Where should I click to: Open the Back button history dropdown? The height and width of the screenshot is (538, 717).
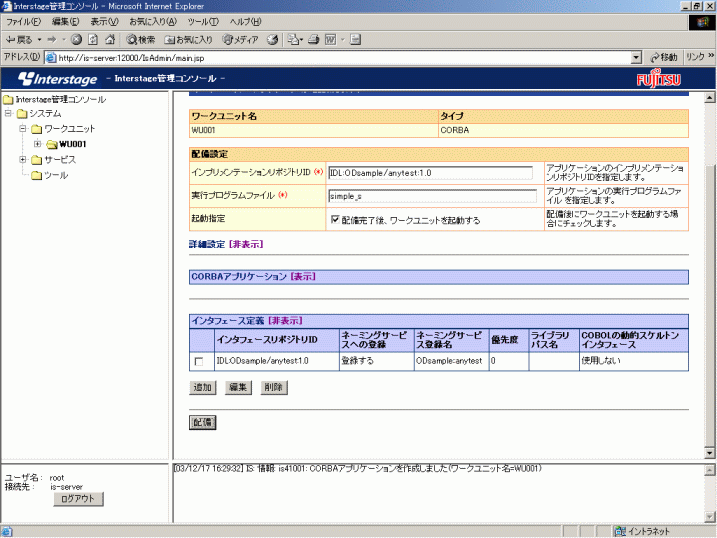39,40
